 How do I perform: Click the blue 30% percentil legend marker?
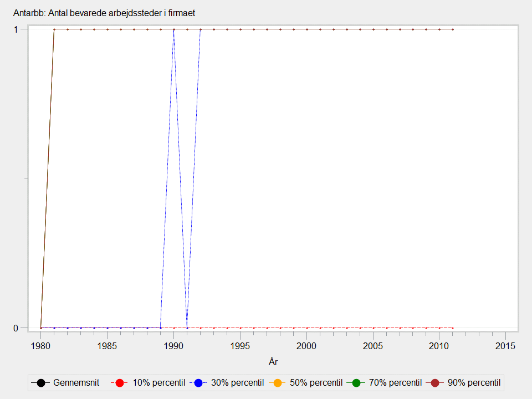[198, 383]
